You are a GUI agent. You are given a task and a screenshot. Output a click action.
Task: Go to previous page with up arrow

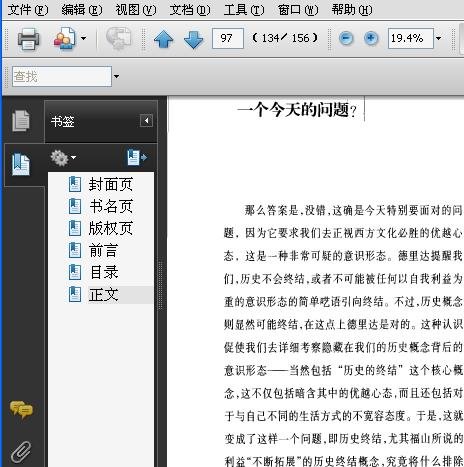(x=164, y=39)
